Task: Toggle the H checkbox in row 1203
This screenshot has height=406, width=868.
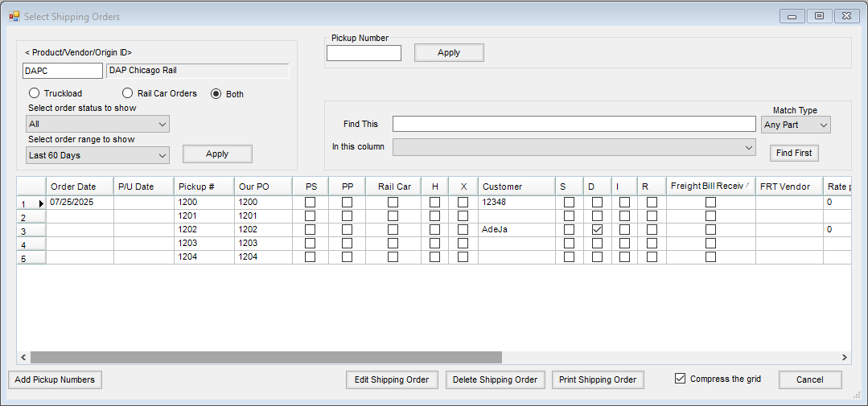Action: [435, 244]
